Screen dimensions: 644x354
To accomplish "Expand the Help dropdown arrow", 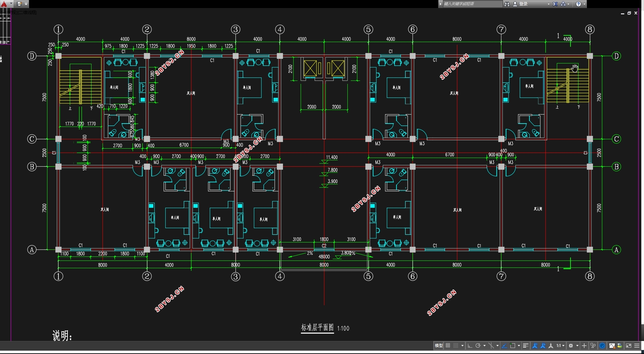I will point(584,4).
